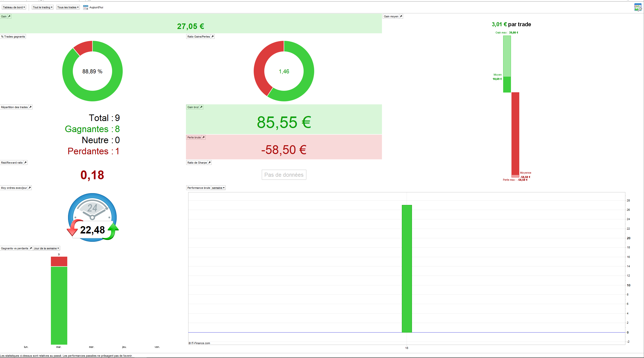
Task: Expand the Tout le trading dropdown
Action: pos(43,7)
